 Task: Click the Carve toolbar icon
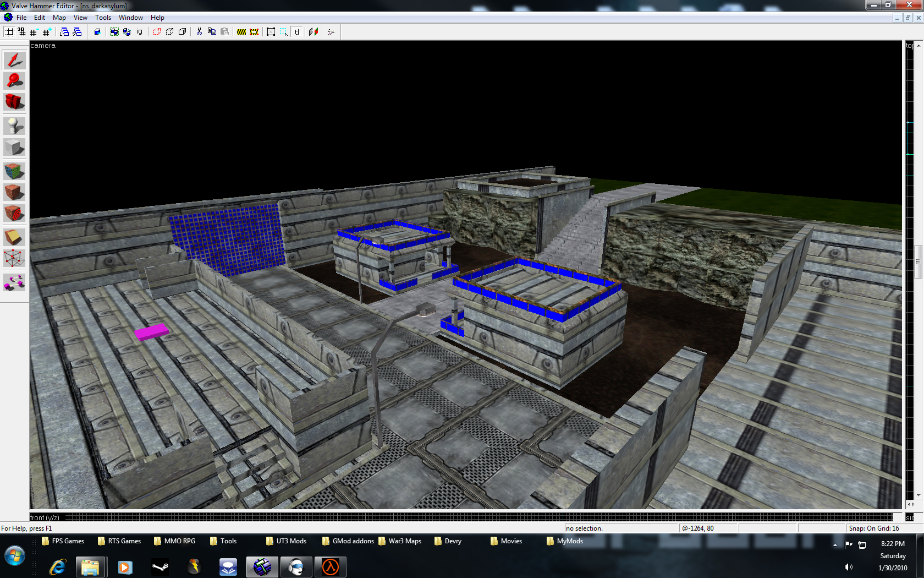pos(97,32)
